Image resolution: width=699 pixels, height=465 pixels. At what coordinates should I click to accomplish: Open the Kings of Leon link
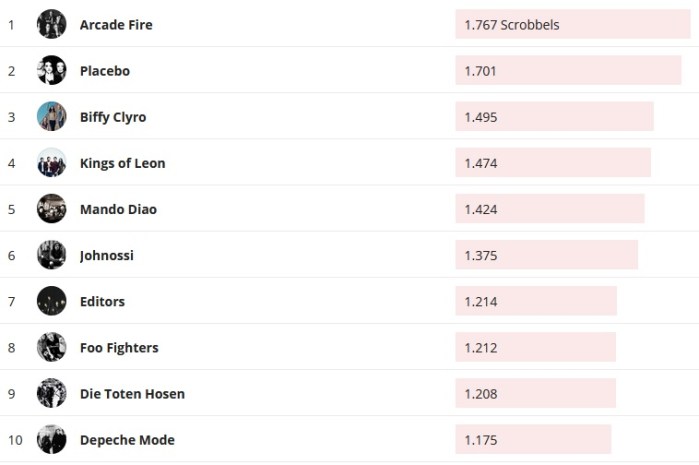[x=122, y=163]
